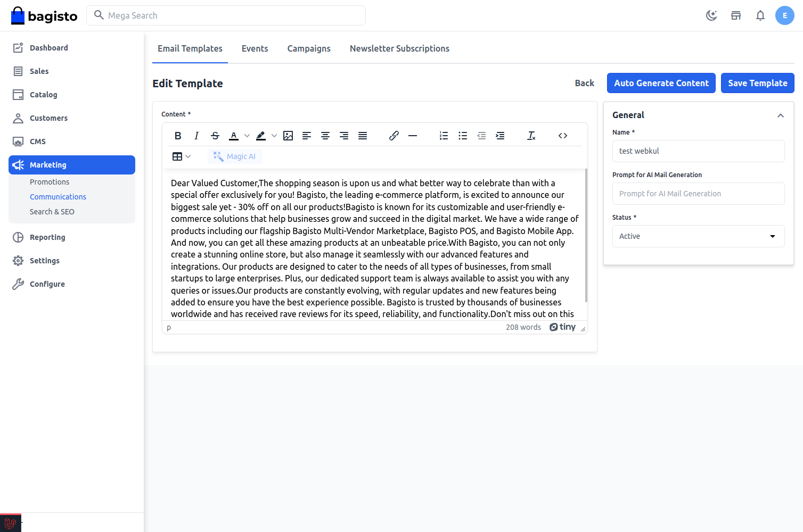The image size is (803, 532).
Task: Align text center
Action: click(x=325, y=136)
